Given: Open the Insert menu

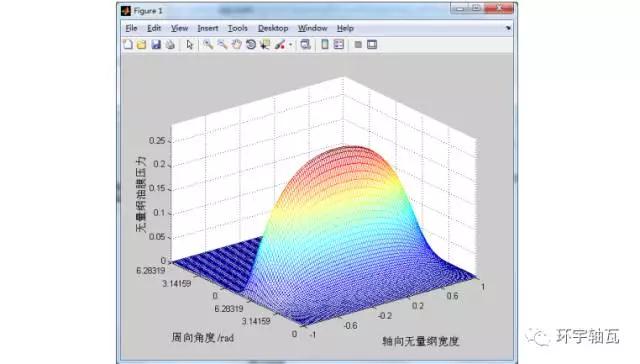Looking at the screenshot, I should coord(208,28).
